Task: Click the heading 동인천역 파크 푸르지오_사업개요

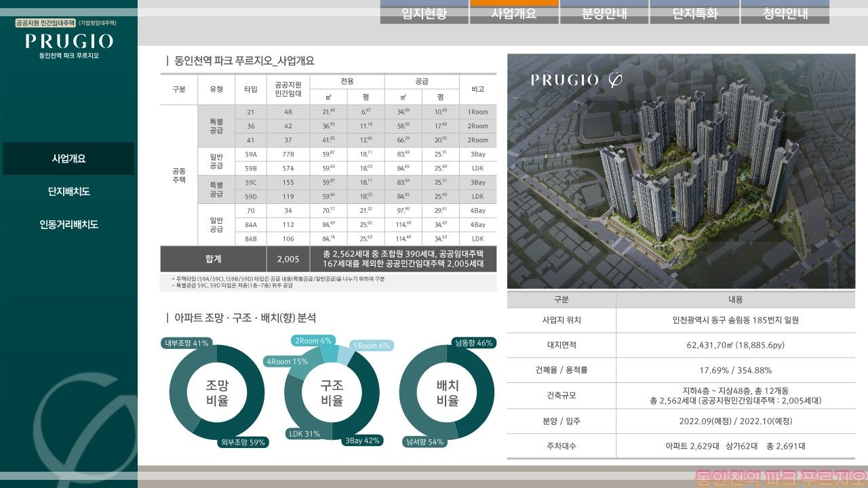Action: click(x=244, y=61)
